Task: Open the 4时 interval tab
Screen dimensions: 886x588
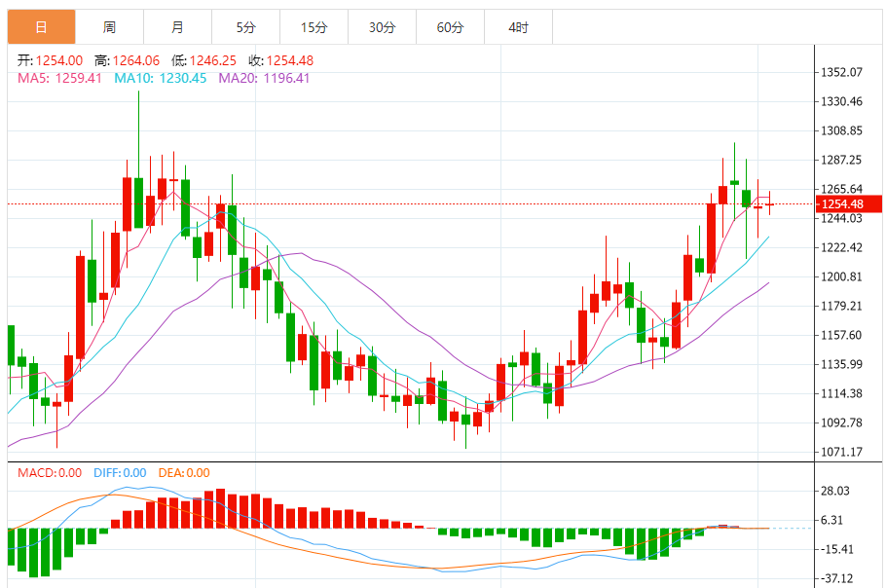Action: coord(518,26)
